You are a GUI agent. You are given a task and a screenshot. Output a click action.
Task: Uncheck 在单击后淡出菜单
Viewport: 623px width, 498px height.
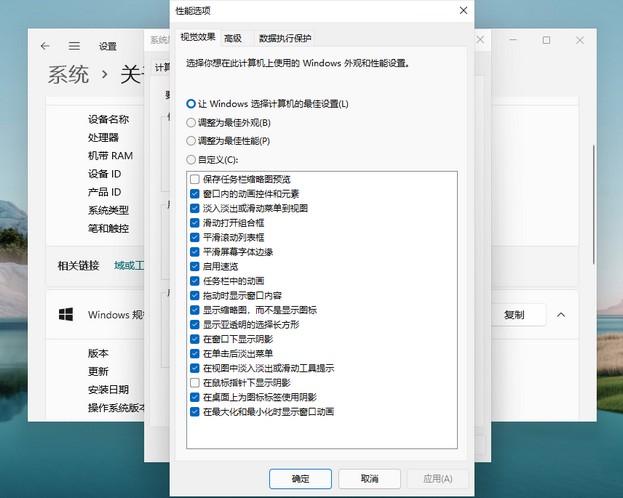[x=195, y=353]
